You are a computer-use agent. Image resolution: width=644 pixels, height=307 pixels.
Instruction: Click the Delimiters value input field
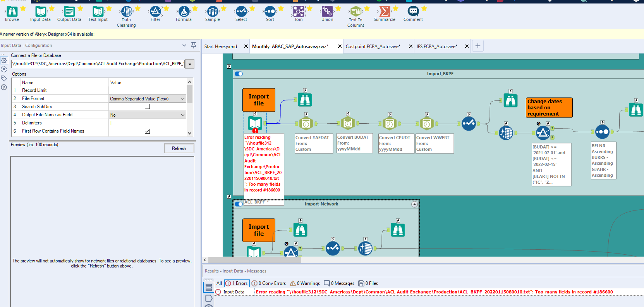pos(147,123)
